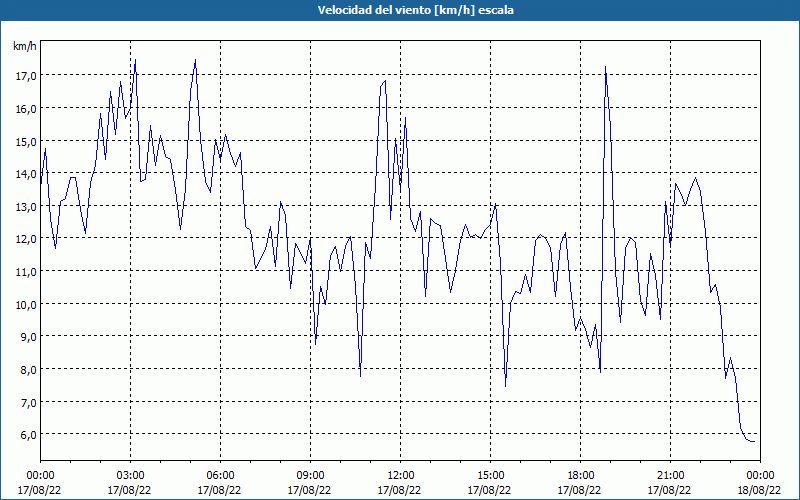Click the chart title 'Velocidad del viento [km/h] escala'

pyautogui.click(x=415, y=10)
